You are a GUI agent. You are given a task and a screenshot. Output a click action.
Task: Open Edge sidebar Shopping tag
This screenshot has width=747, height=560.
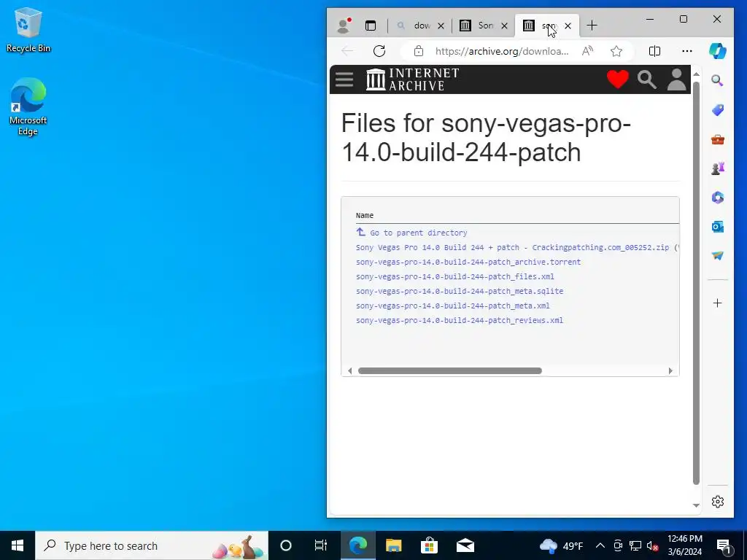[718, 110]
